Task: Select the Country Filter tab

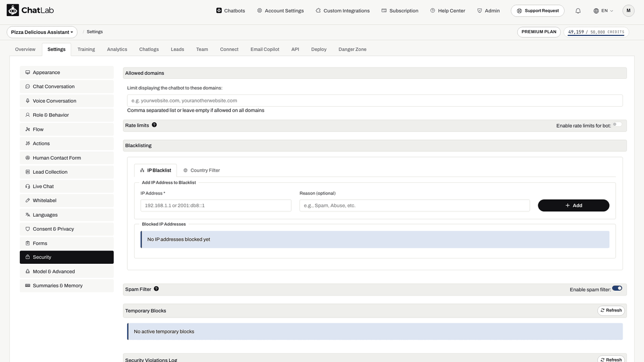Action: point(201,171)
